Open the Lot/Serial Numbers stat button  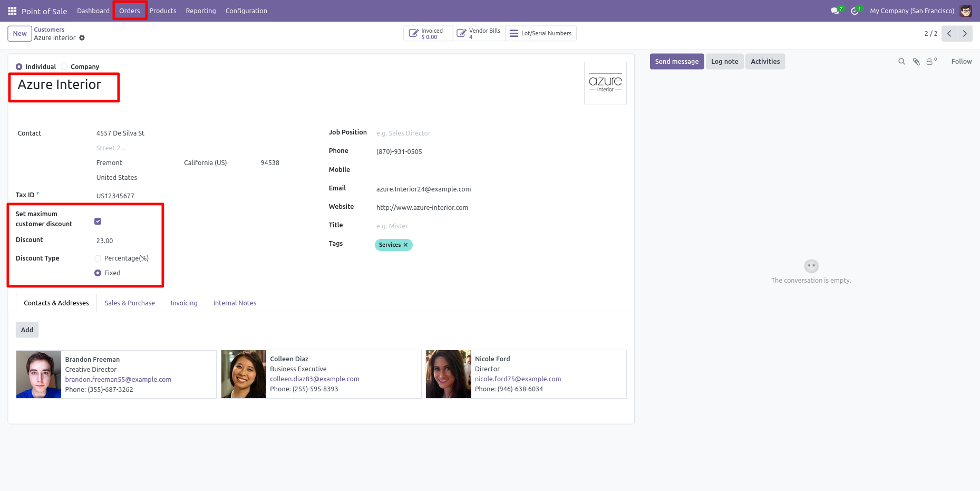click(541, 33)
